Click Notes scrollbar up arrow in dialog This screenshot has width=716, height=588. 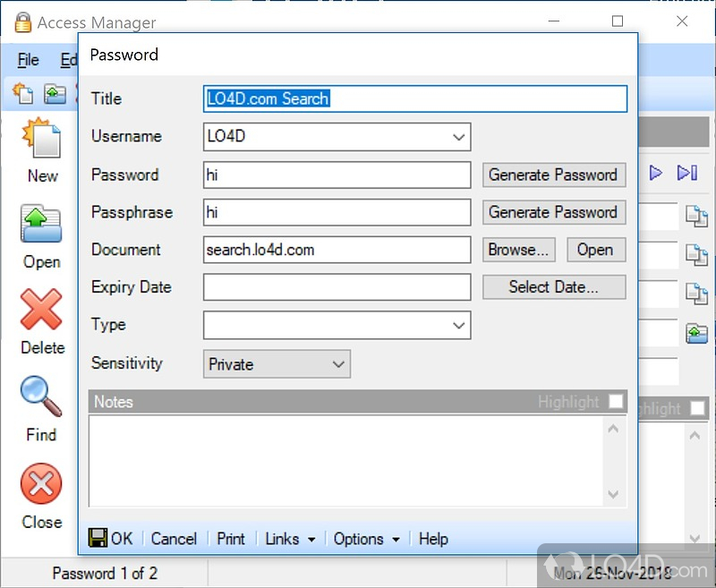(614, 428)
